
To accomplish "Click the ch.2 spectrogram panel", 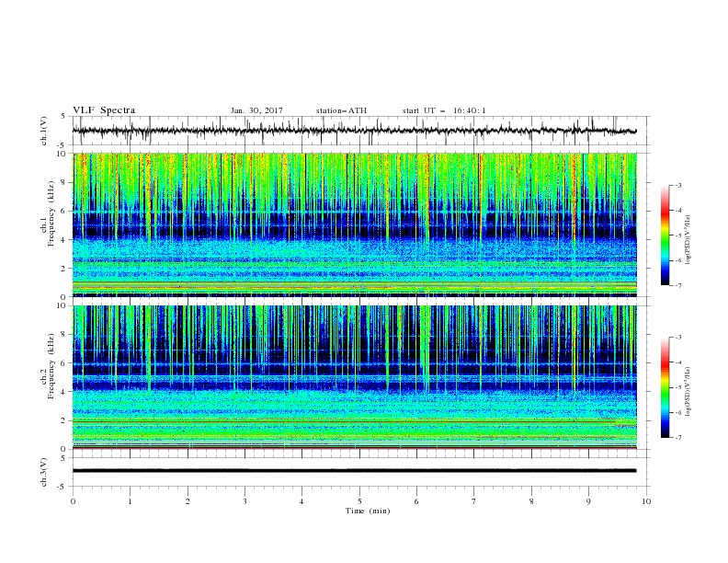I will pyautogui.click(x=355, y=377).
